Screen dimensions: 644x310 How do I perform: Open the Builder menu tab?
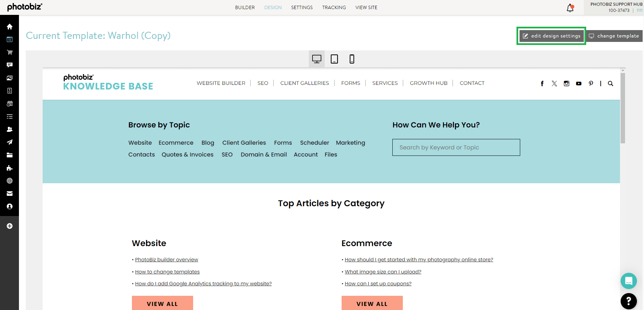[x=245, y=7]
